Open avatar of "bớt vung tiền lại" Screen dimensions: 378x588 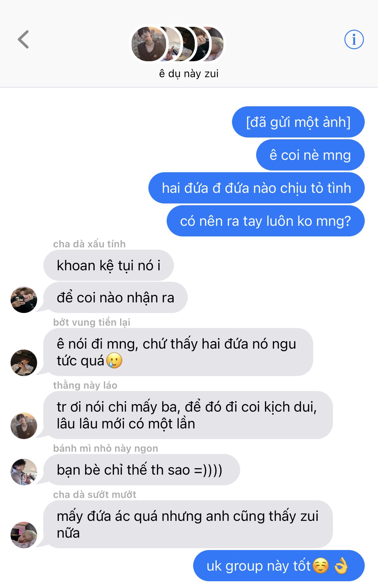[24, 363]
